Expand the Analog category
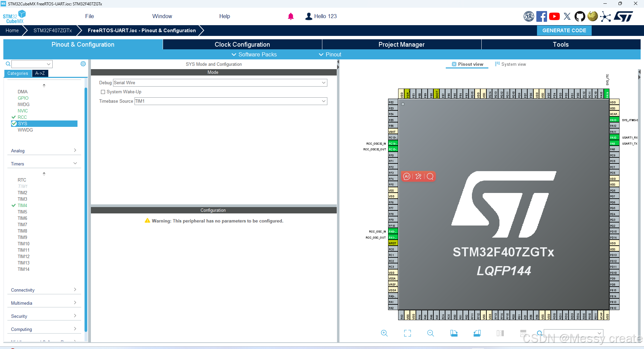644x349 pixels. 44,151
